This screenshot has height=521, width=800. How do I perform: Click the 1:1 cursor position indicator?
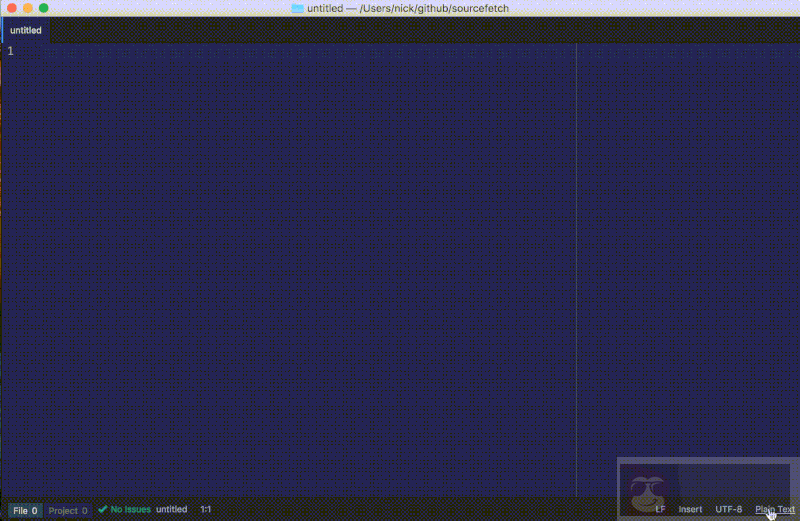click(205, 509)
